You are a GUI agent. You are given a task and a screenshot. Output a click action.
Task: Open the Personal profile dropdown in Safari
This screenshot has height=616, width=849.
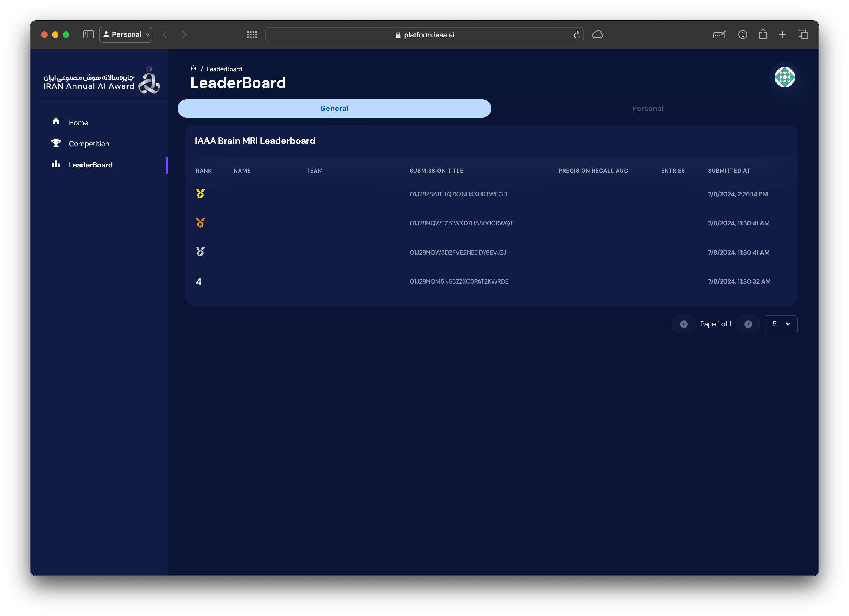(126, 34)
